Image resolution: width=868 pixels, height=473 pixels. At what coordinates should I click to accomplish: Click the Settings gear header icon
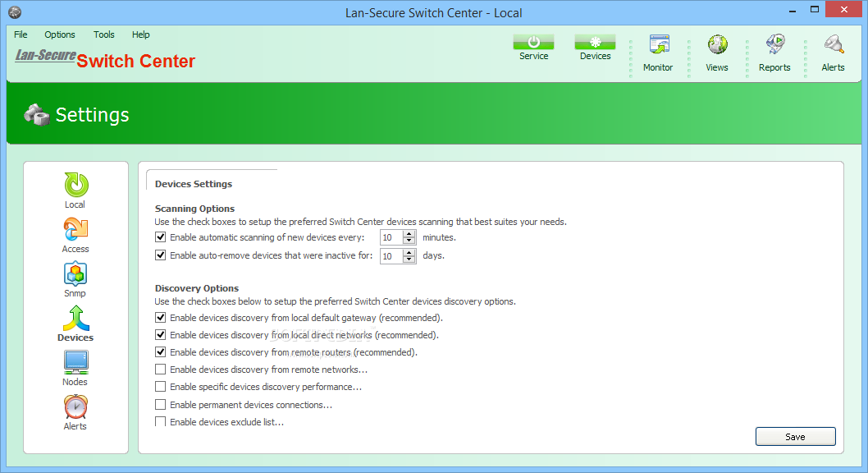pyautogui.click(x=37, y=115)
